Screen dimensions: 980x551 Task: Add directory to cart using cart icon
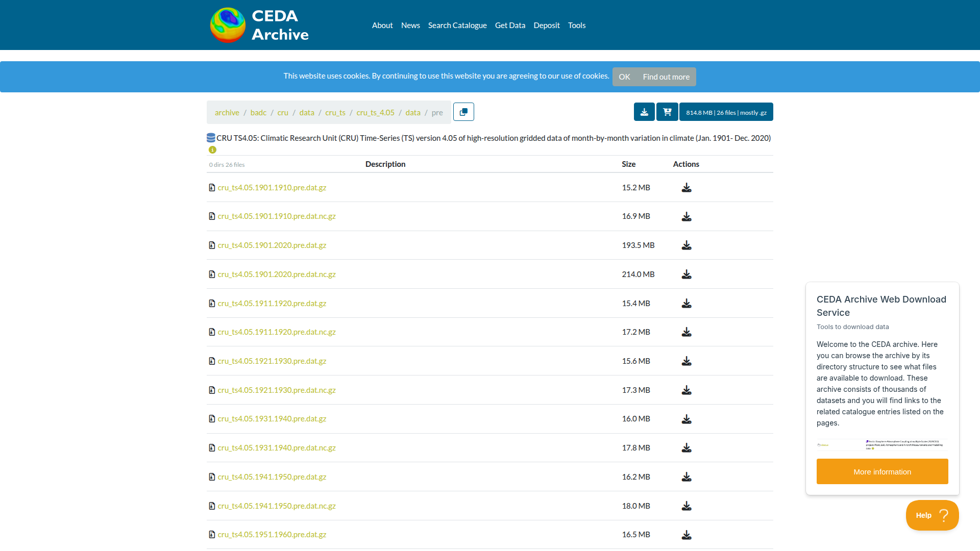(667, 112)
